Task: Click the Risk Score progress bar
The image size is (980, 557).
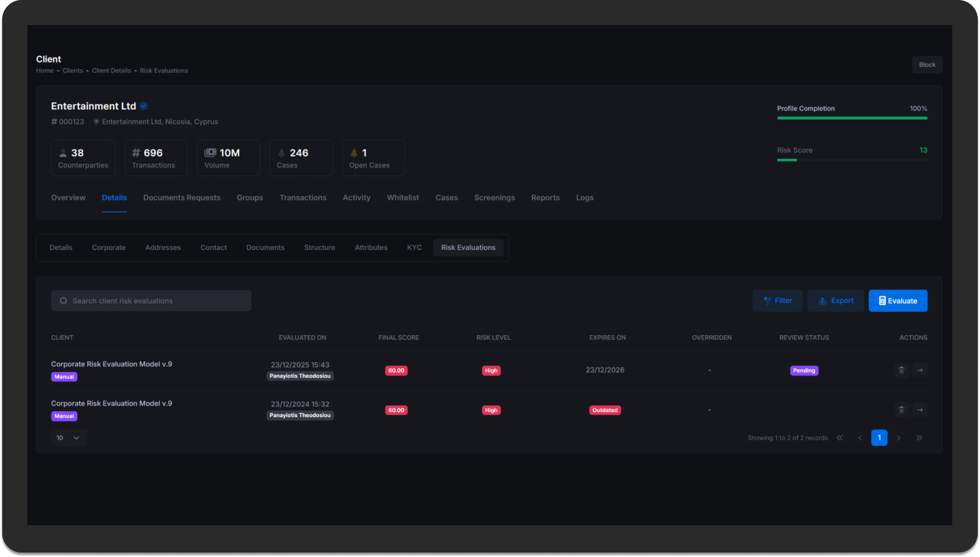Action: (851, 160)
